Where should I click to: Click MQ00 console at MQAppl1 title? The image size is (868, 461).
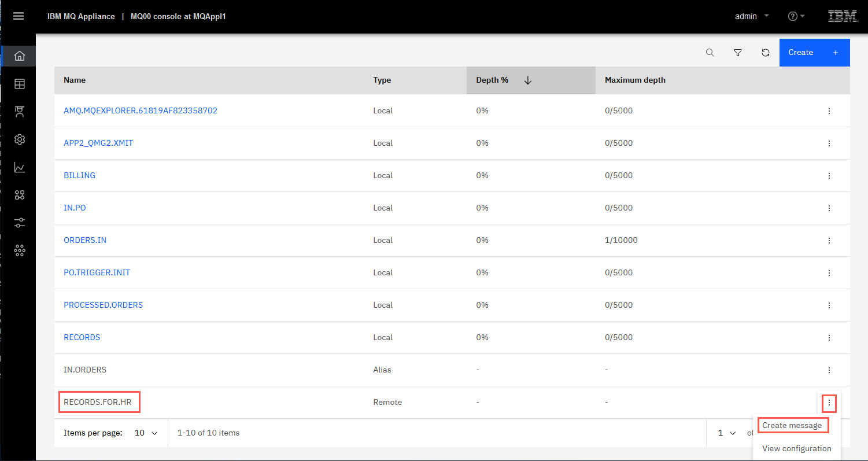pos(178,16)
